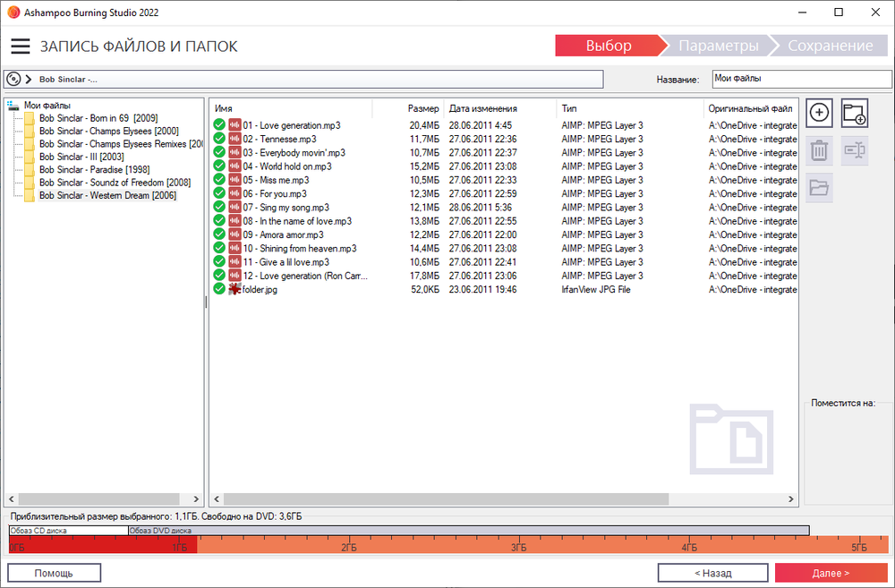This screenshot has height=588, width=895.
Task: Click the Мои файлы root drive icon
Action: pos(13,105)
